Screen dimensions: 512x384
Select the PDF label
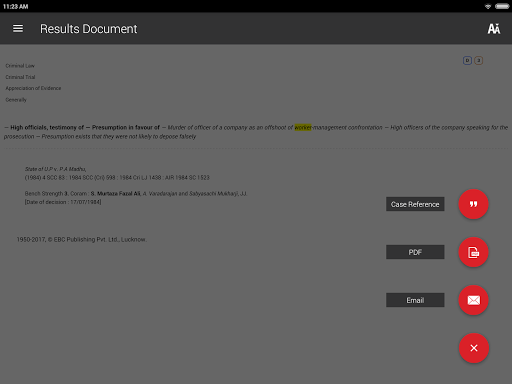415,252
